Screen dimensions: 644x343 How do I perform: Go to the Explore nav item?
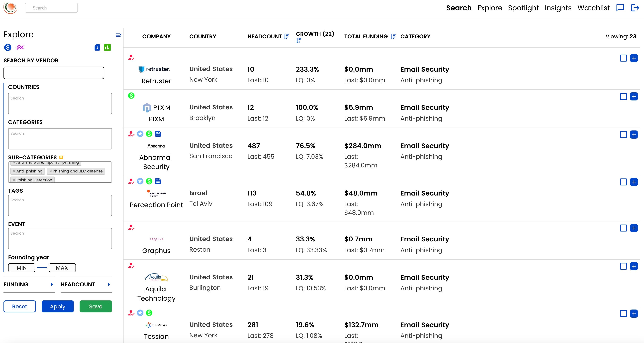click(490, 8)
